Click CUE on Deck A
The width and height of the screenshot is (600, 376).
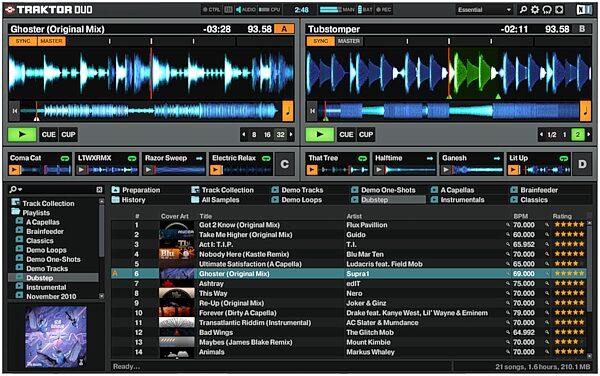(x=49, y=135)
